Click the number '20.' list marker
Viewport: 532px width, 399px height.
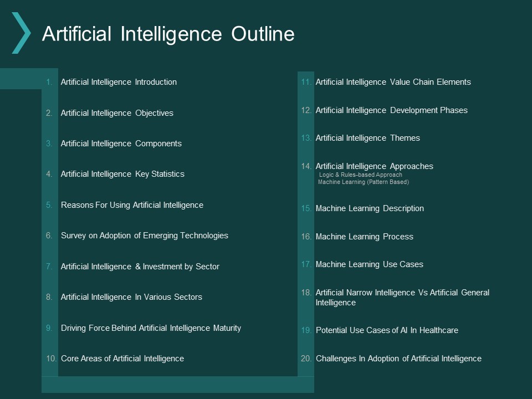(x=306, y=359)
